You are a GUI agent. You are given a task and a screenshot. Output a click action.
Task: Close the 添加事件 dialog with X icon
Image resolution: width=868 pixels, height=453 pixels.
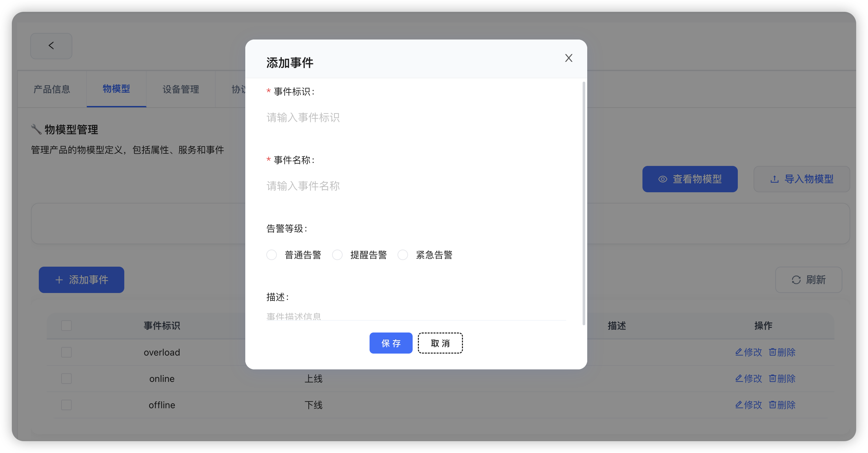(568, 58)
